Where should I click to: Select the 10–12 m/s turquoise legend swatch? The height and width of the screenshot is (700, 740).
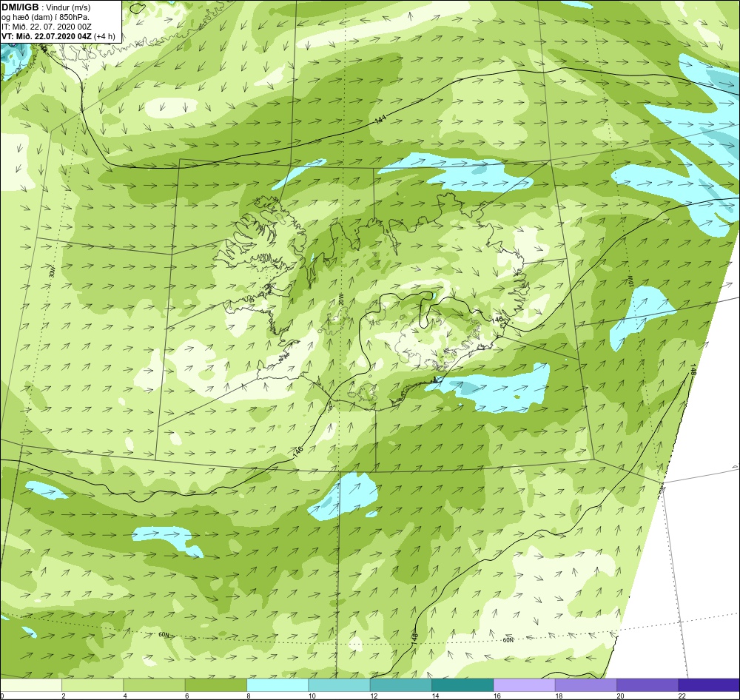[x=339, y=684]
